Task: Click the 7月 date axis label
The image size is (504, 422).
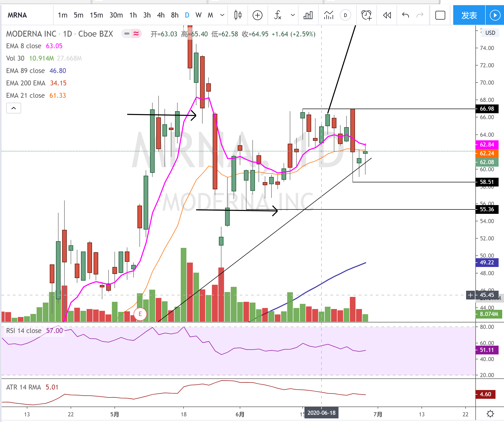Action: 378,414
